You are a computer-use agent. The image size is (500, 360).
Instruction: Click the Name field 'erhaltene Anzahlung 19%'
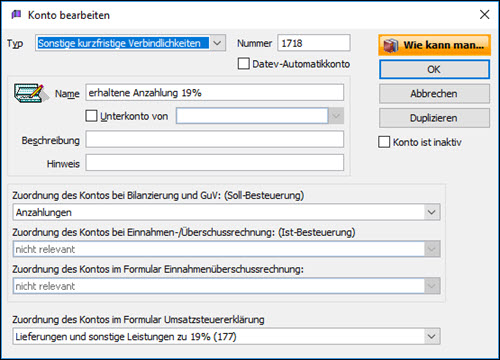pos(215,93)
